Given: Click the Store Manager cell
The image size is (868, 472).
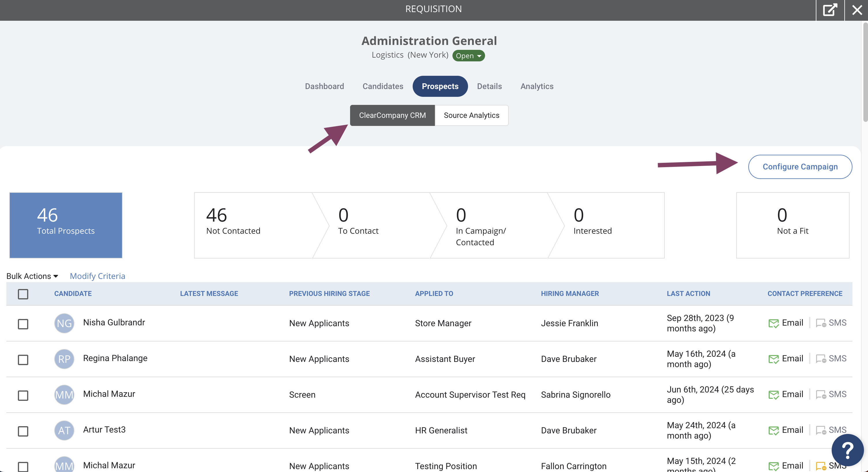Looking at the screenshot, I should pos(443,323).
